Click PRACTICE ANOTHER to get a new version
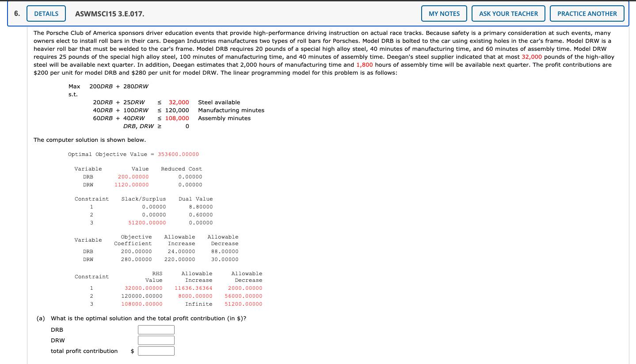636x364 pixels. [x=587, y=13]
